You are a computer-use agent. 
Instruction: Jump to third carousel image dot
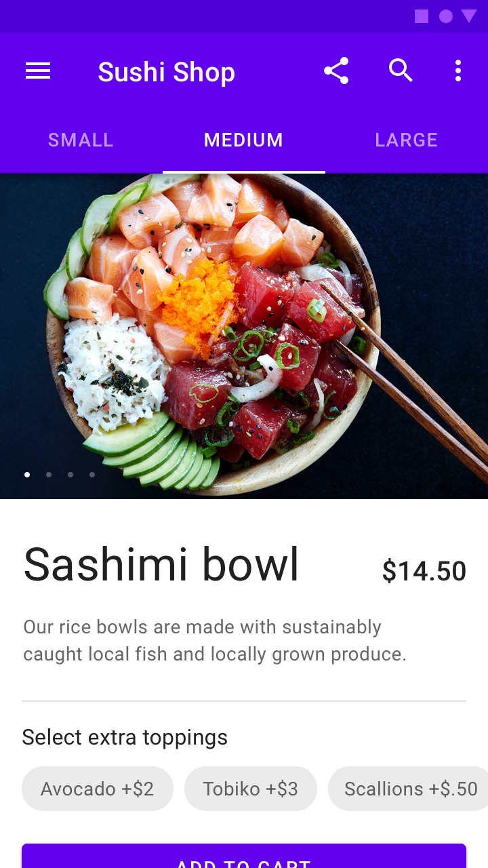click(x=70, y=475)
